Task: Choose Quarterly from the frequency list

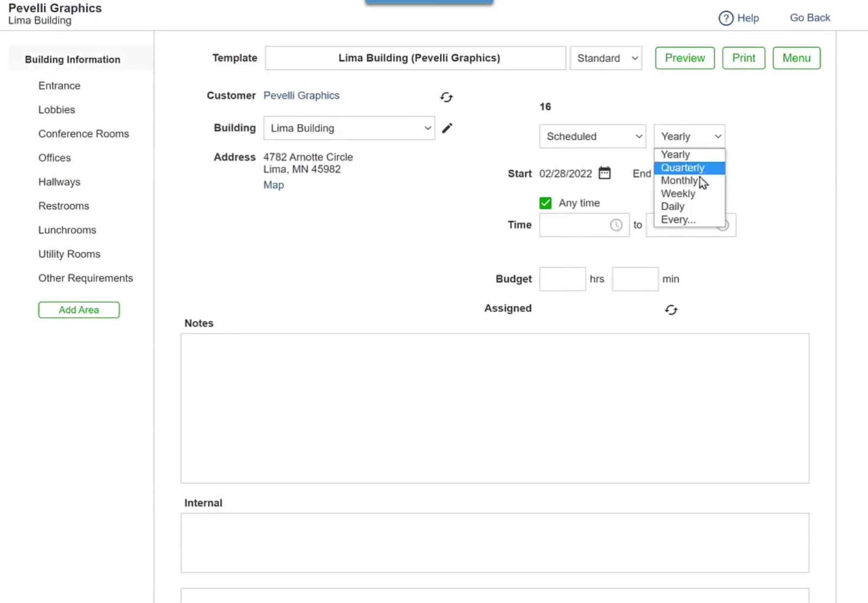Action: (x=689, y=168)
